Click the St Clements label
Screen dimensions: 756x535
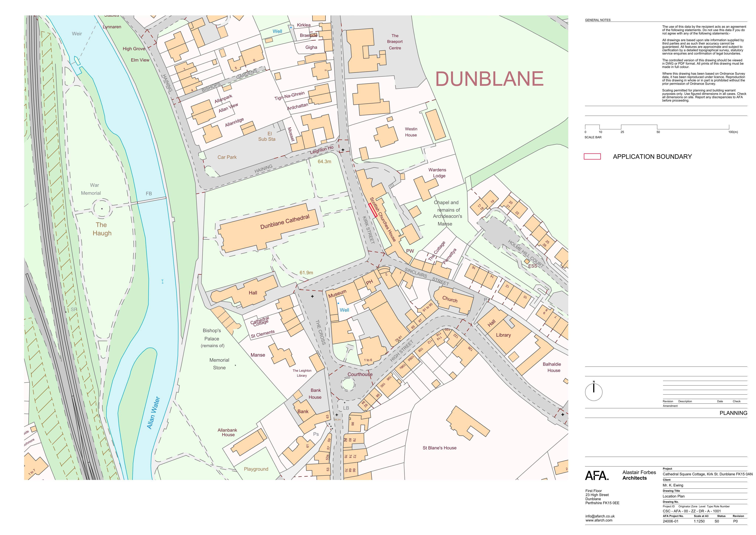[263, 334]
